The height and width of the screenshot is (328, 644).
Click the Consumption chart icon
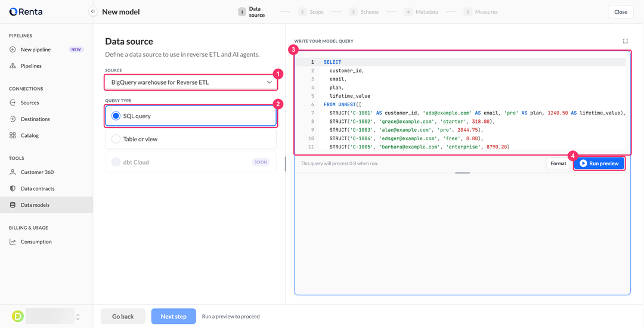(13, 242)
